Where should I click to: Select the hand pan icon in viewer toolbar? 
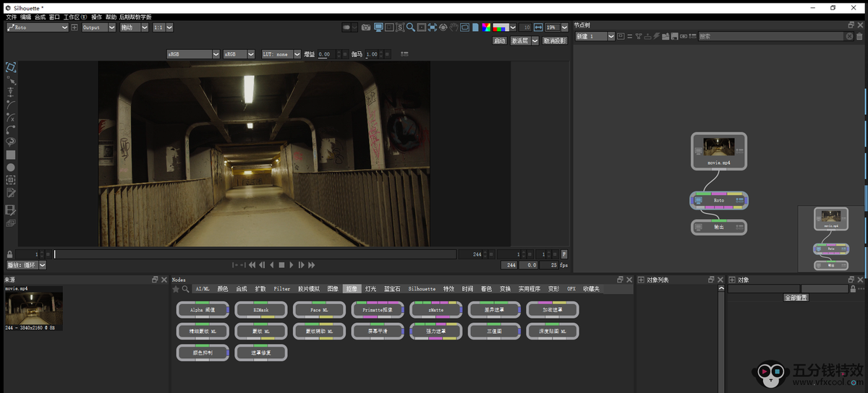coord(454,27)
